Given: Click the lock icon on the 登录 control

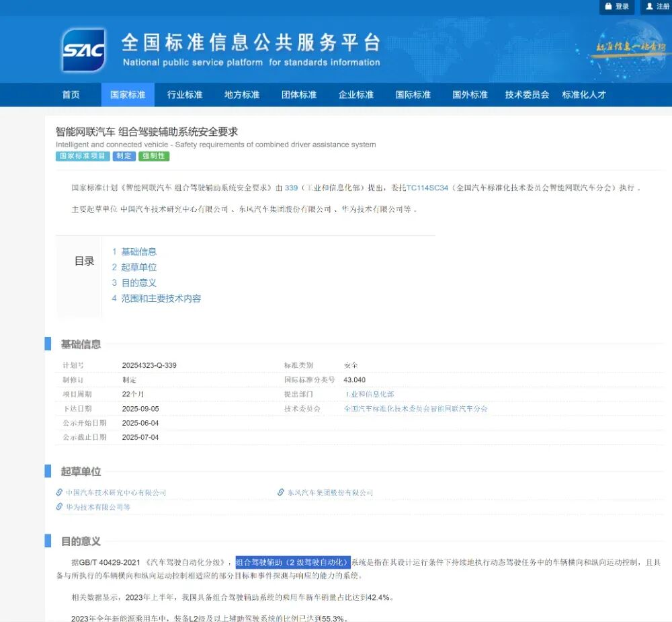Looking at the screenshot, I should [608, 7].
